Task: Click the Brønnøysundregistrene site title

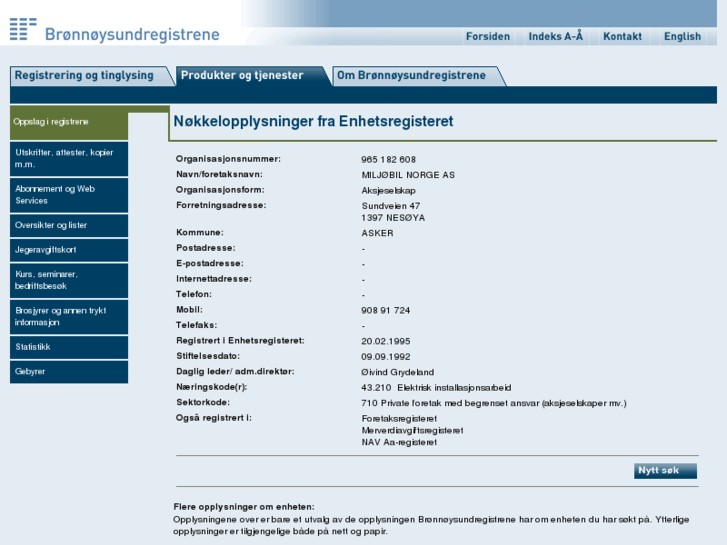Action: point(132,34)
